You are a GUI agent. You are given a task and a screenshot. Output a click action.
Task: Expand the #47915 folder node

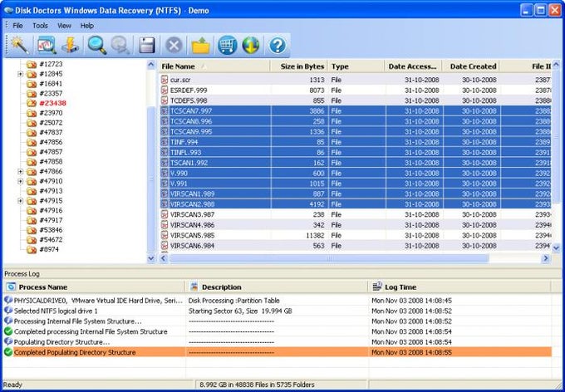(x=21, y=201)
